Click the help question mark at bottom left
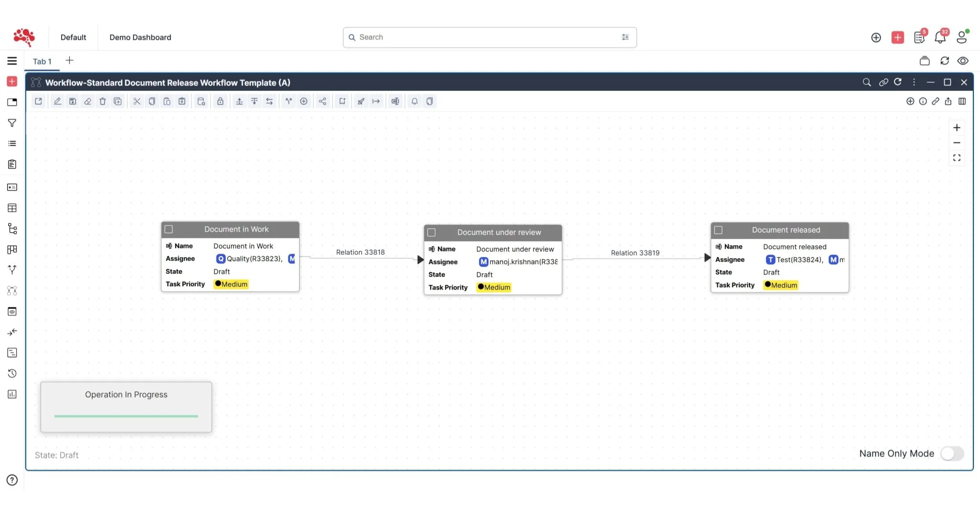 (x=11, y=480)
